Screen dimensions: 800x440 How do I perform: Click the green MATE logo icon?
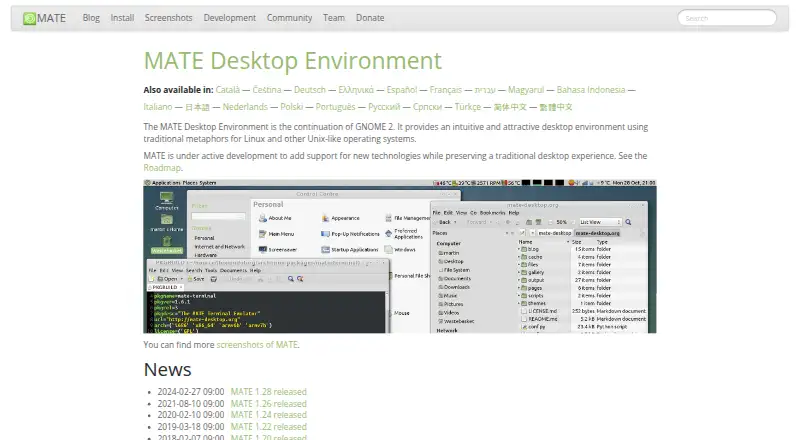(30, 18)
